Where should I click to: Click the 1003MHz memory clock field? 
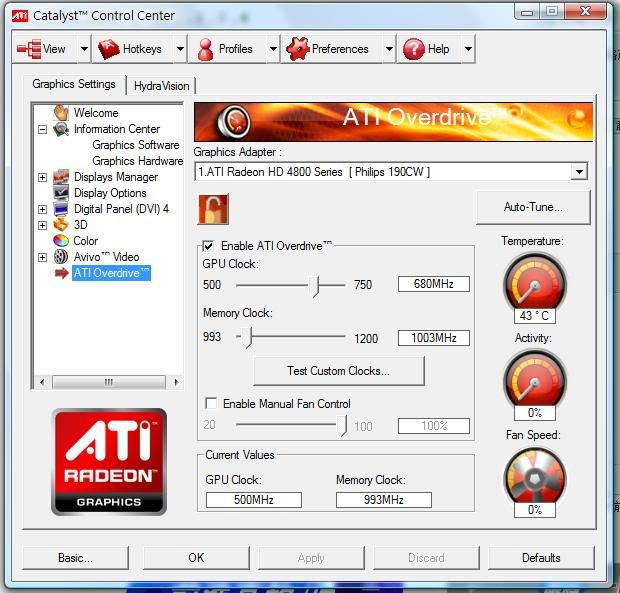tap(434, 338)
